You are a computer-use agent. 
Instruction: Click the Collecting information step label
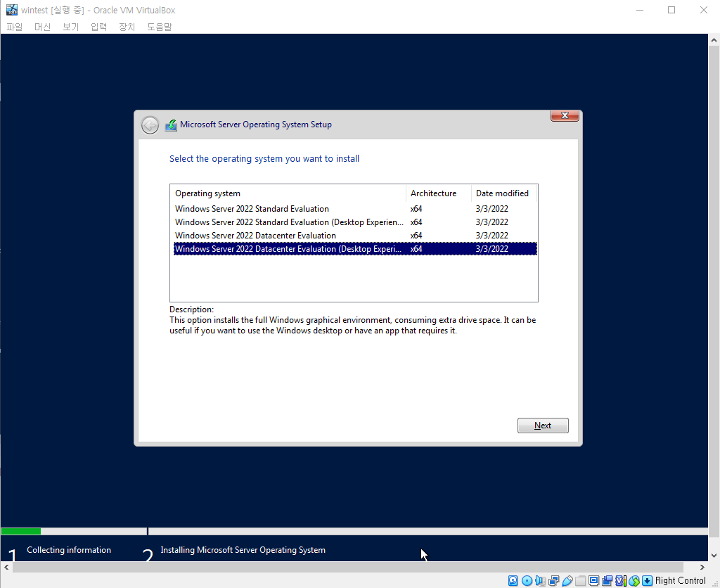click(69, 550)
